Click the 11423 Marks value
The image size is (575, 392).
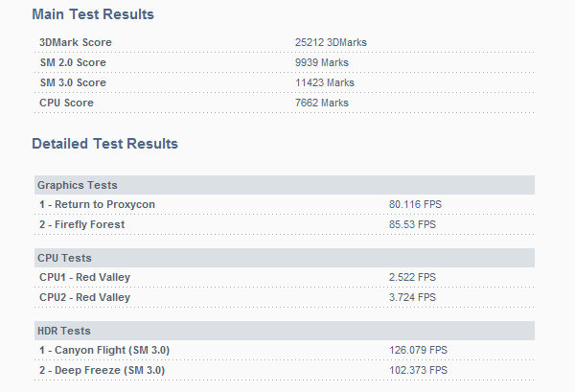[x=325, y=82]
